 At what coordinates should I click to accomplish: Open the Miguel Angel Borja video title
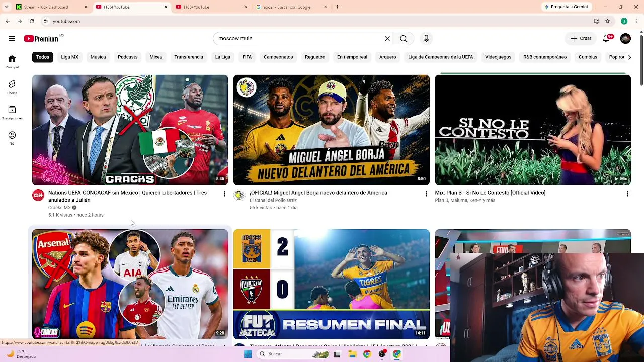(318, 193)
